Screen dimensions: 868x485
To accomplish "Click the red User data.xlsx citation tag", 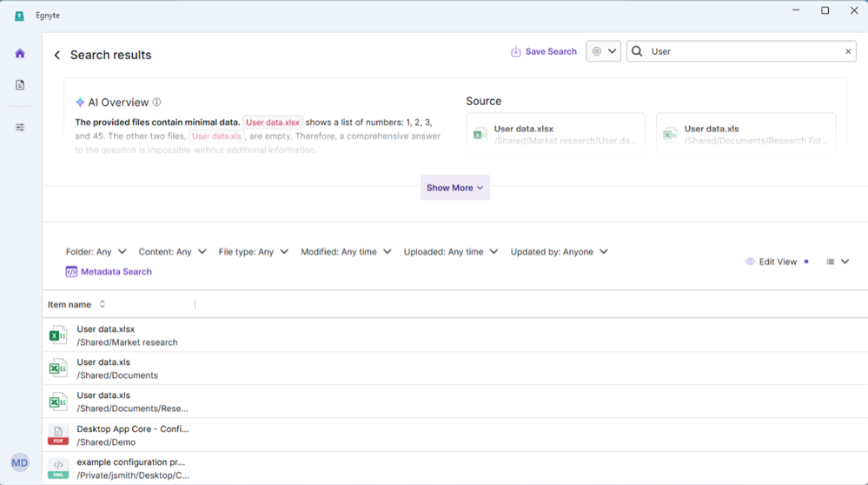I will pos(273,123).
